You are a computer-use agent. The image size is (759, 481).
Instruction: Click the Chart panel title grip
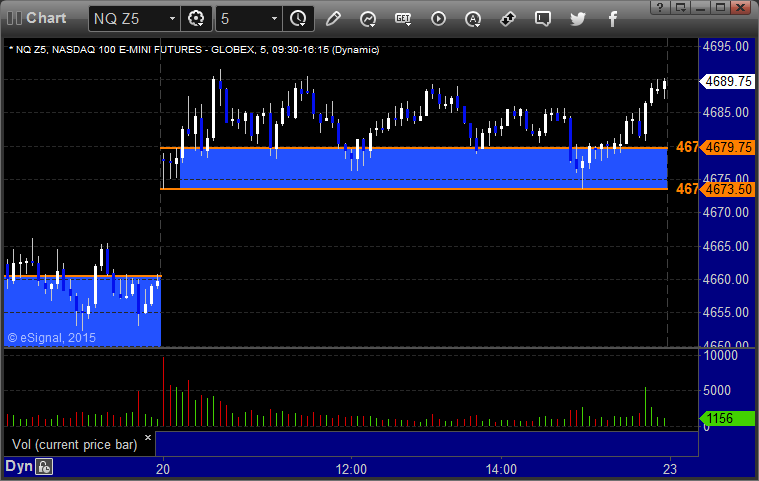pyautogui.click(x=15, y=18)
